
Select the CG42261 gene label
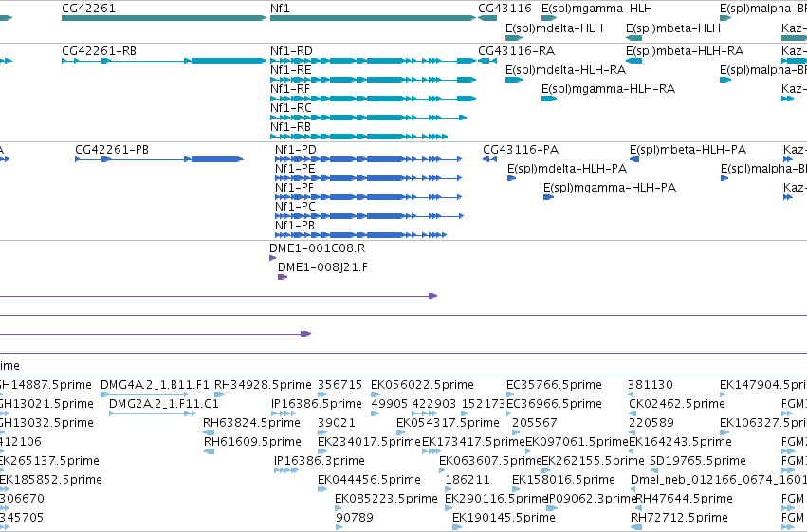tap(88, 9)
